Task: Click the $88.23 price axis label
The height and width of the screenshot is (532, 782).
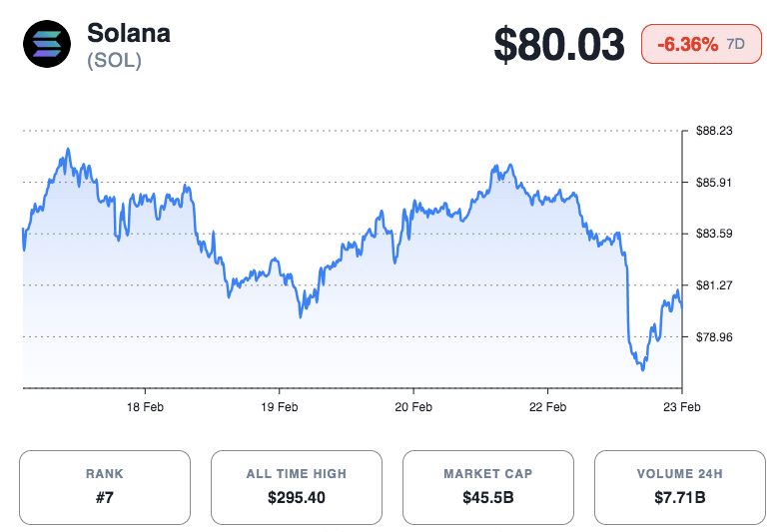Action: click(x=714, y=130)
